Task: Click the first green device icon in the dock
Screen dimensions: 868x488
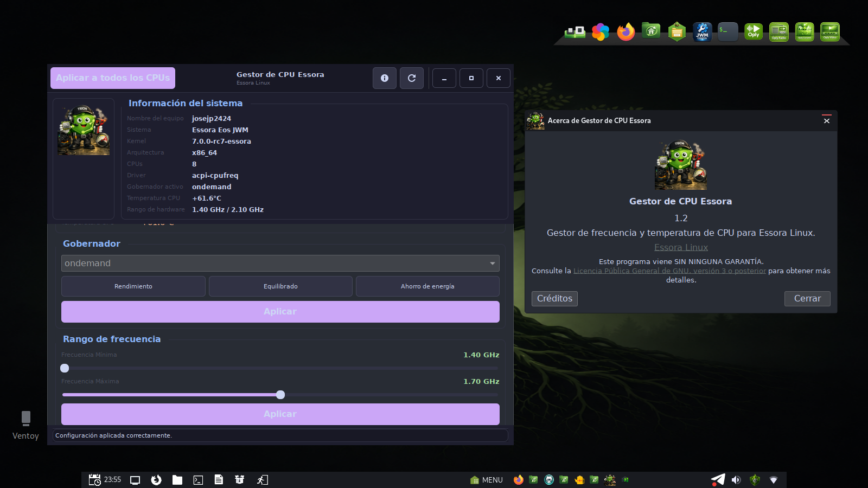Action: coord(575,32)
